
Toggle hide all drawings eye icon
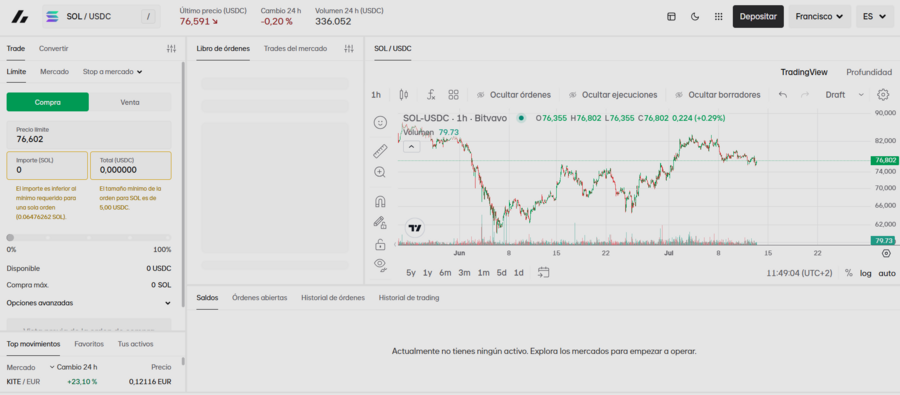[x=380, y=264]
